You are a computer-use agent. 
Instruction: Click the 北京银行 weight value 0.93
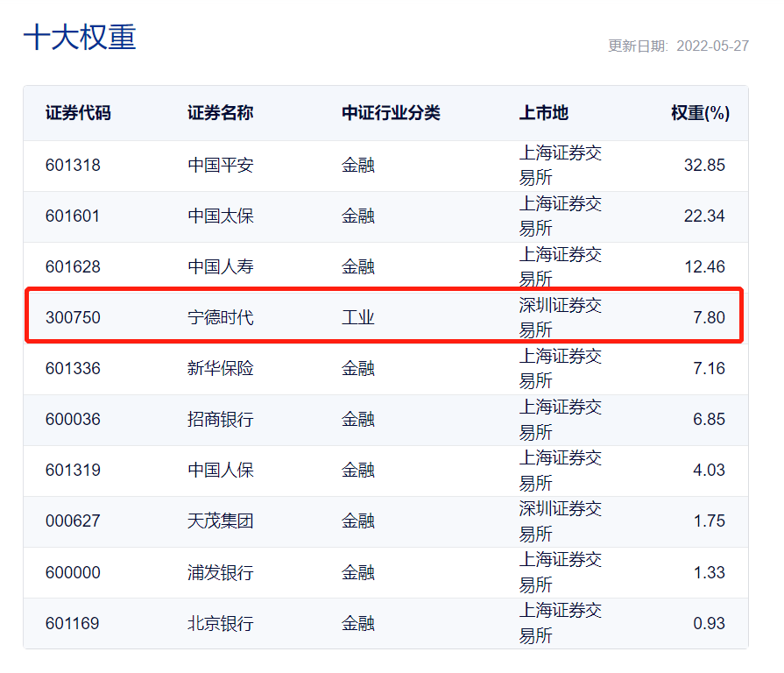tap(709, 623)
